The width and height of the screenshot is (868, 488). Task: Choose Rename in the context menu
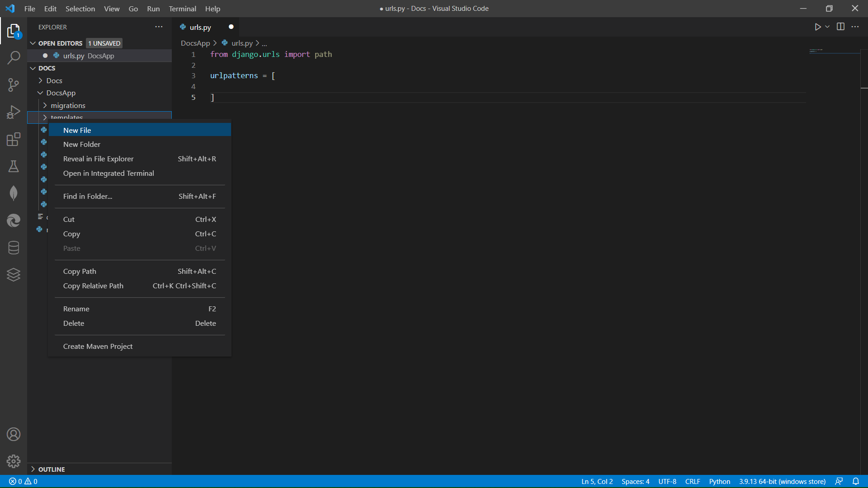click(x=76, y=309)
